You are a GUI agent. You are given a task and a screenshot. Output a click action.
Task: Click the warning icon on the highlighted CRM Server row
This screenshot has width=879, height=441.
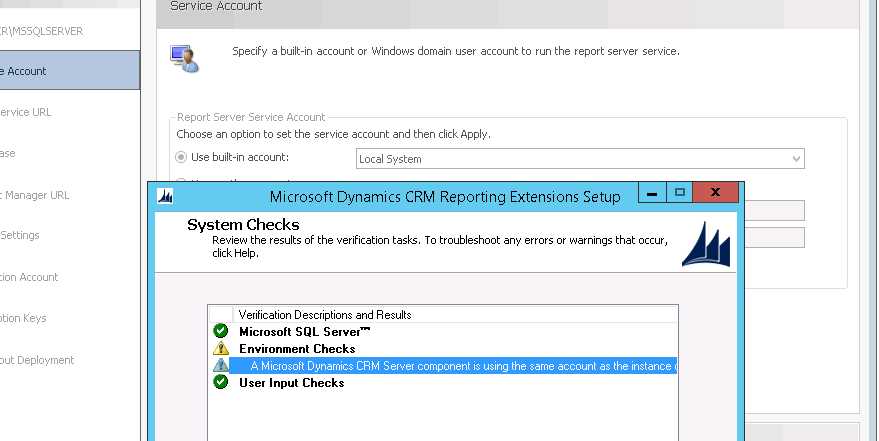(x=221, y=366)
